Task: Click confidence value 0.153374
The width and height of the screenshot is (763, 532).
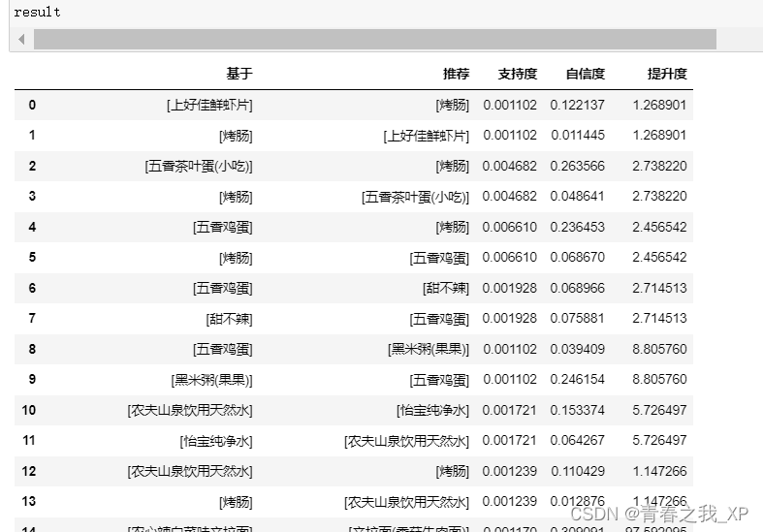Action: pos(577,411)
